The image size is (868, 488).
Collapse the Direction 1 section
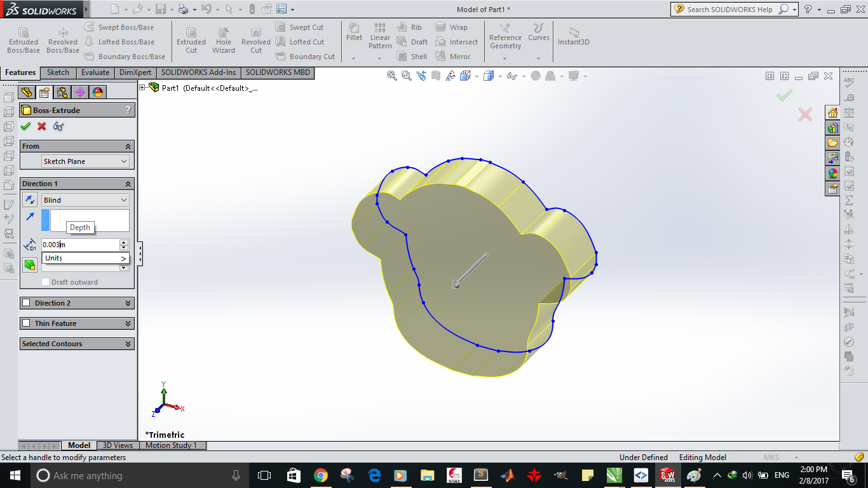129,184
